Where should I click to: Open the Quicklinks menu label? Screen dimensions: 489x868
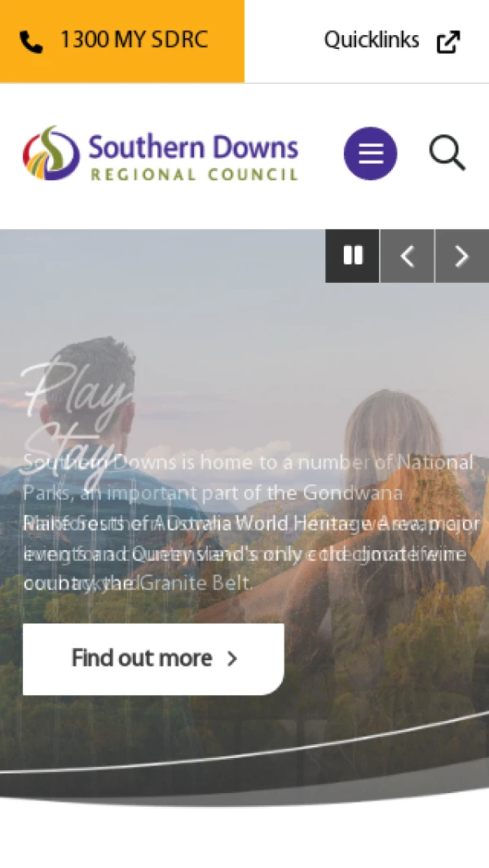coord(371,40)
